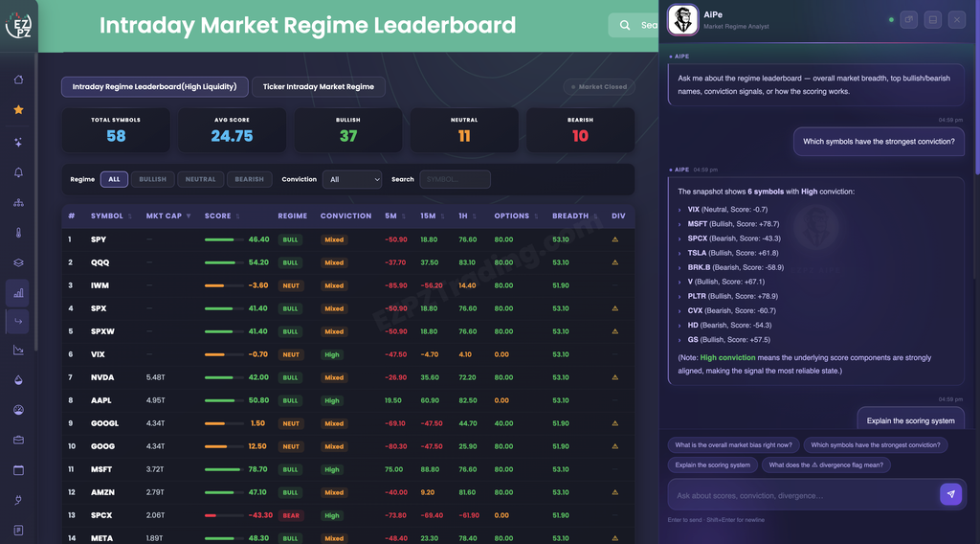Pop out the AiPe chat window
This screenshot has width=980, height=544.
pyautogui.click(x=909, y=19)
